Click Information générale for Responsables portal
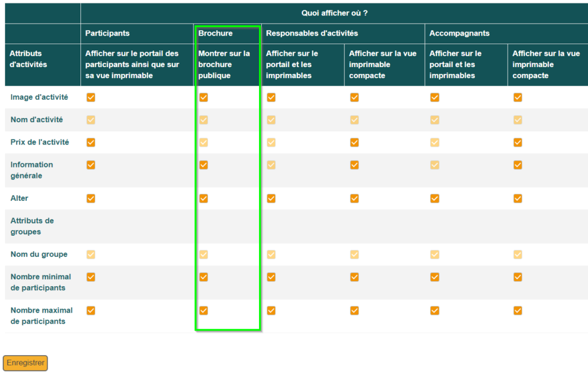Screen dimensions: 588x374 coord(271,165)
